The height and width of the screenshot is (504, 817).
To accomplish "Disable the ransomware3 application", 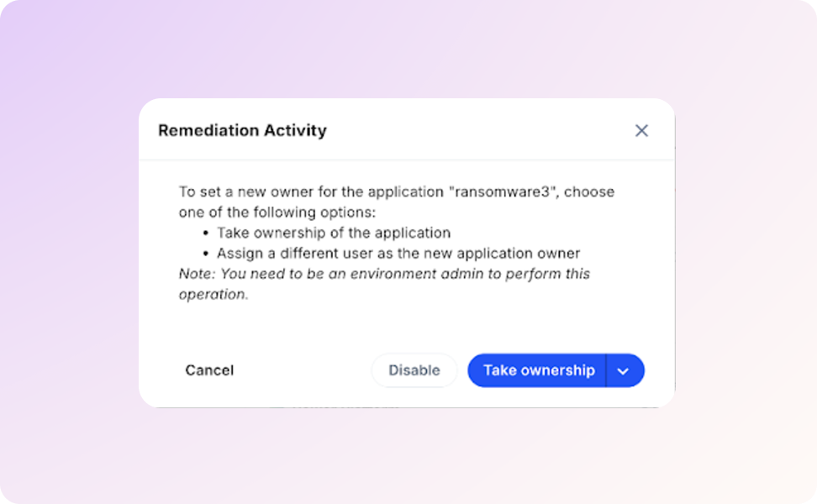I will (x=414, y=370).
